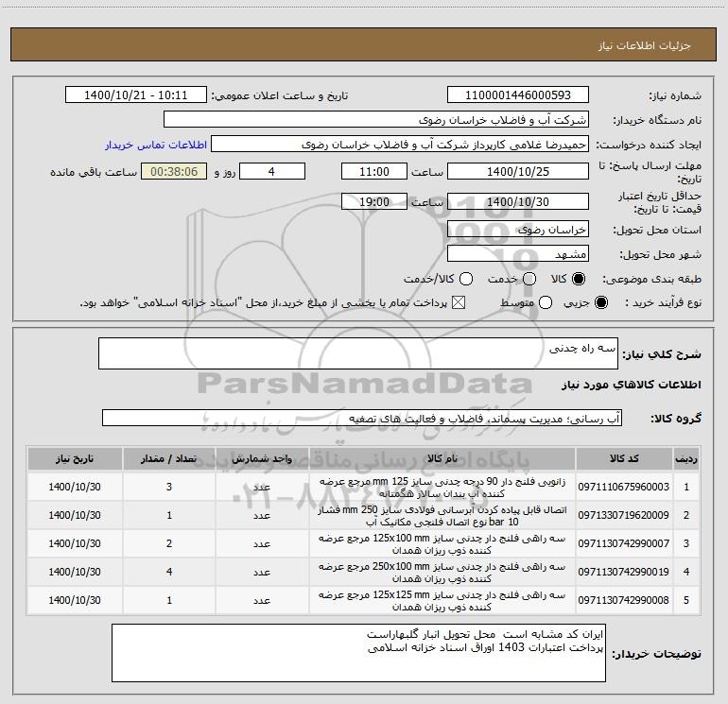Viewport: 728px width, 704px height.
Task: Click the deadline time field 11:00
Action: 374,171
